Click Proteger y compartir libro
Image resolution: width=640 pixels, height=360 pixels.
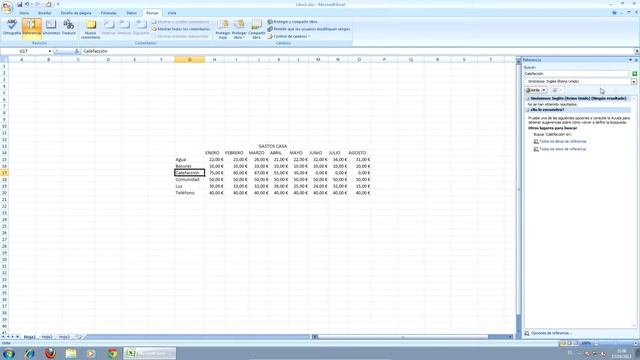point(293,22)
